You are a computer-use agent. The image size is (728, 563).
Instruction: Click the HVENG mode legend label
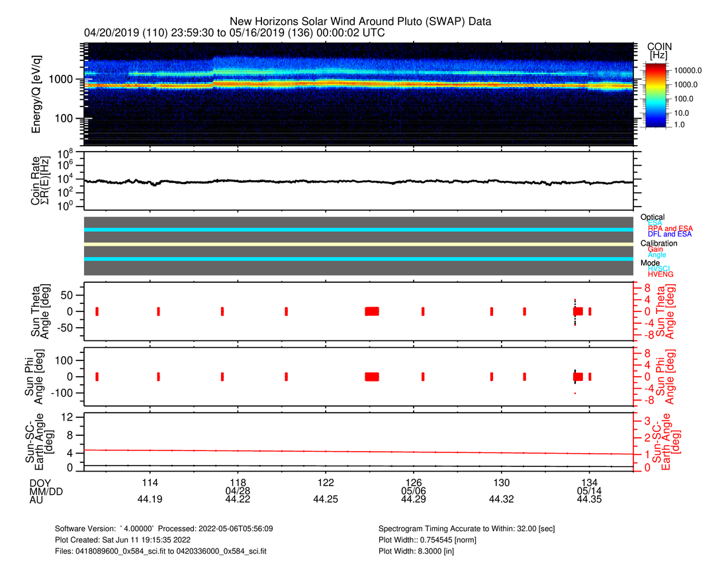[x=660, y=274]
